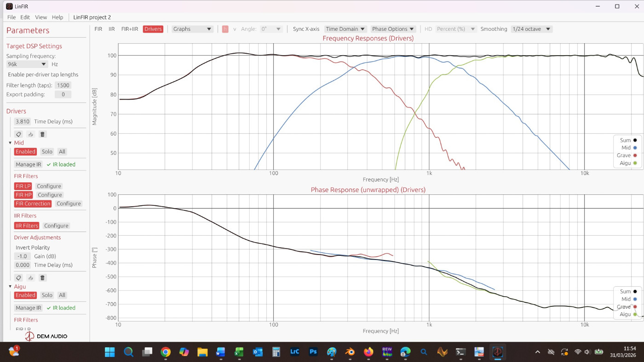Viewport: 644px width, 362px height.
Task: Click Manage IR for the Mid driver
Action: tap(29, 164)
